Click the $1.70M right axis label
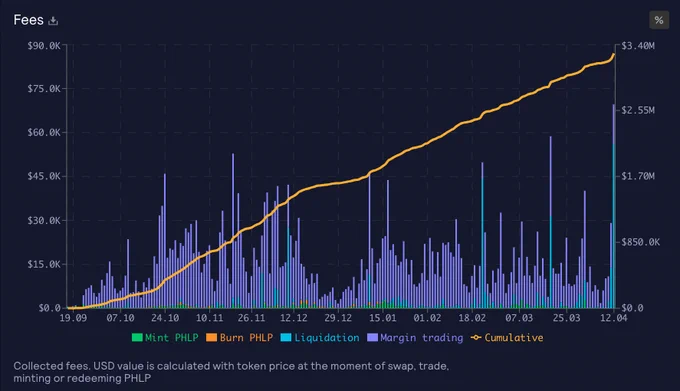The width and height of the screenshot is (680, 391). click(x=638, y=176)
